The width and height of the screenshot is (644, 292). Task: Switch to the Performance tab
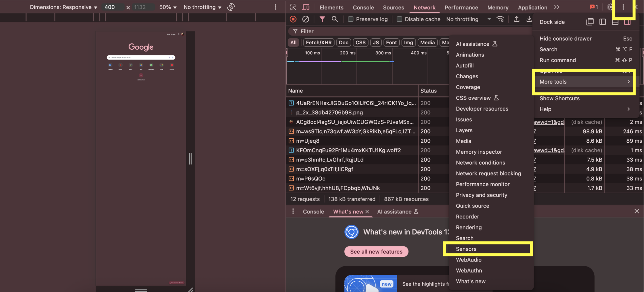[461, 7]
